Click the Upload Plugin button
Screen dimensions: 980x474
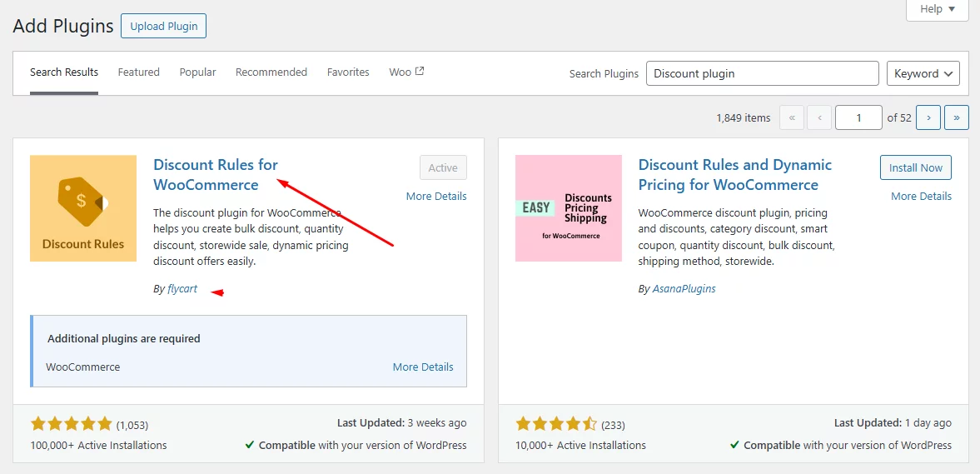(x=164, y=27)
